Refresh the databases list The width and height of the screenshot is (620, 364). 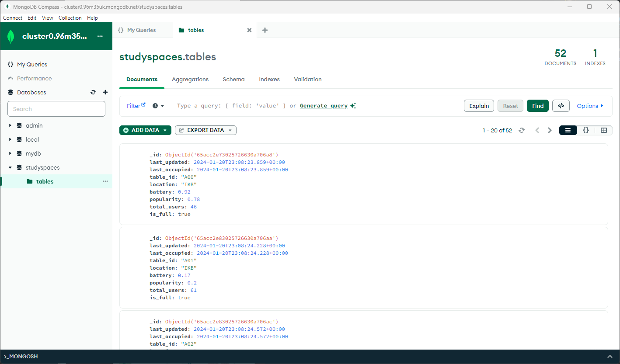[x=93, y=92]
